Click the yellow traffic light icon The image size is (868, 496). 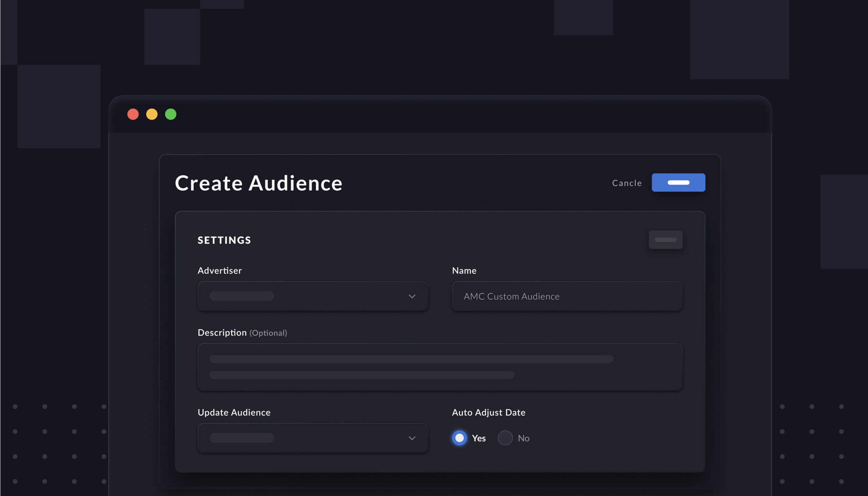152,114
